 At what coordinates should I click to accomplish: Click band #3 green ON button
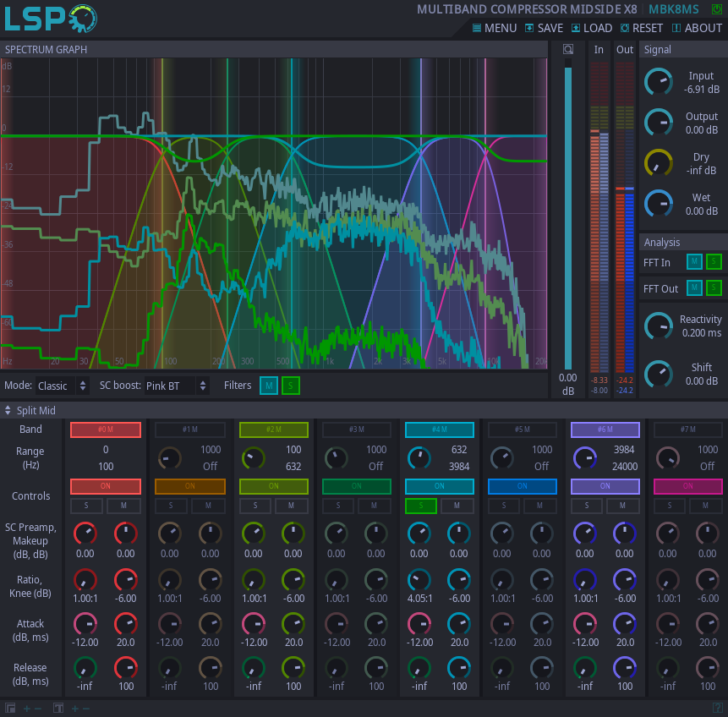[x=357, y=486]
